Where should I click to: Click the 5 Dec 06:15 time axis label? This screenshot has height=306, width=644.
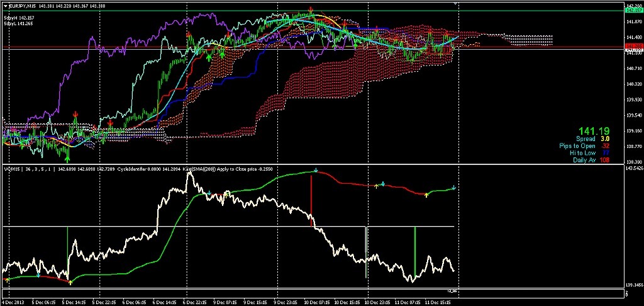pos(43,302)
